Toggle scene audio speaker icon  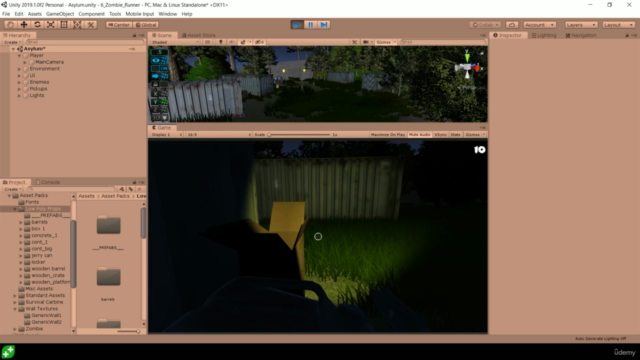[x=231, y=42]
